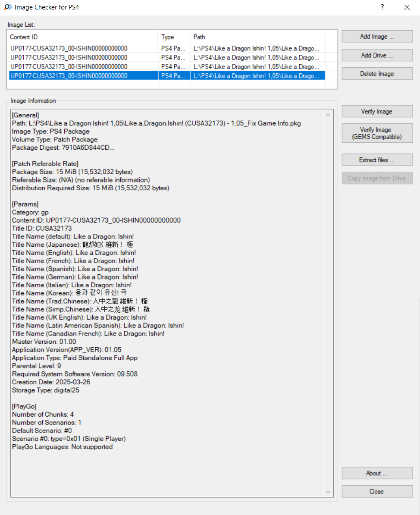Screen dimensions: 420x515
Task: Click the [Patch Referable Rate] heading
Action: pos(45,164)
